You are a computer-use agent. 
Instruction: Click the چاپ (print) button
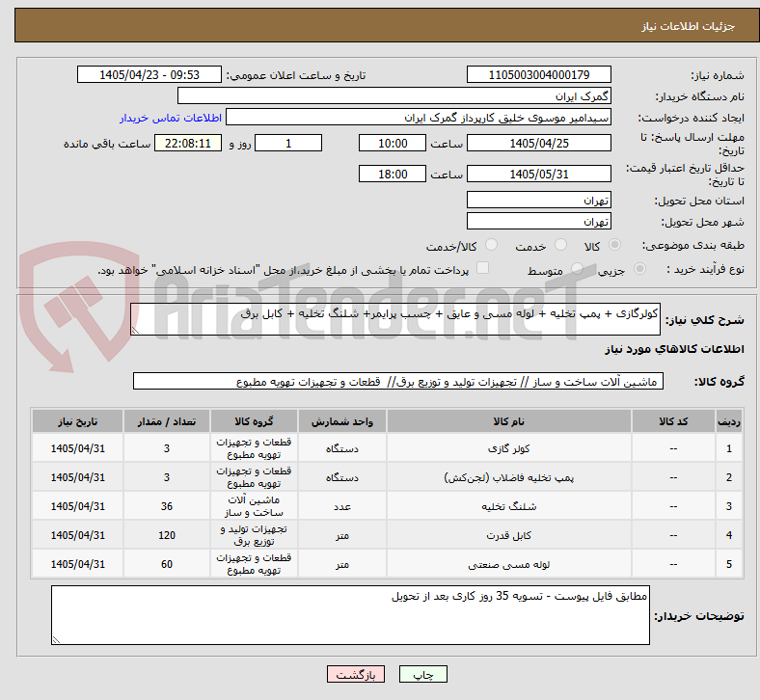click(x=422, y=674)
